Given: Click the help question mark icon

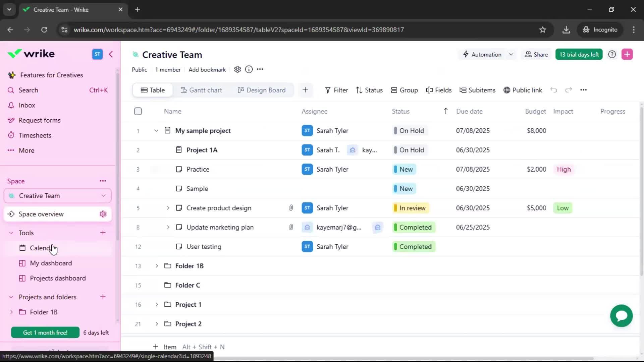Looking at the screenshot, I should tap(612, 54).
